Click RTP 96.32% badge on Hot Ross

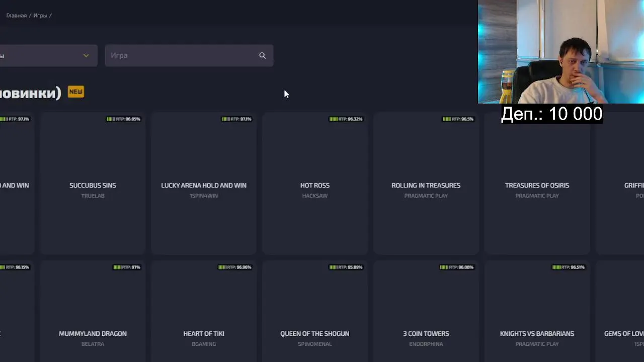pos(346,119)
